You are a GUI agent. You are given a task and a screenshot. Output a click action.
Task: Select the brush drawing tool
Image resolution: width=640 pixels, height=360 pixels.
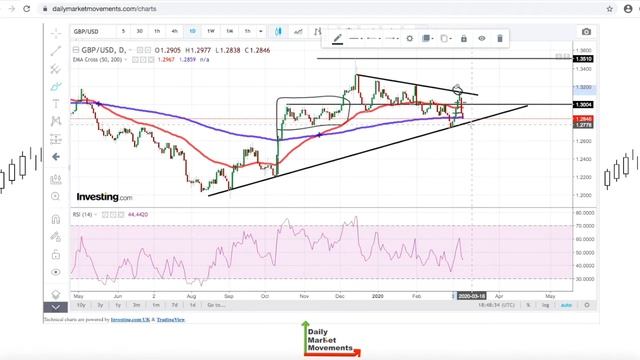coord(56,86)
